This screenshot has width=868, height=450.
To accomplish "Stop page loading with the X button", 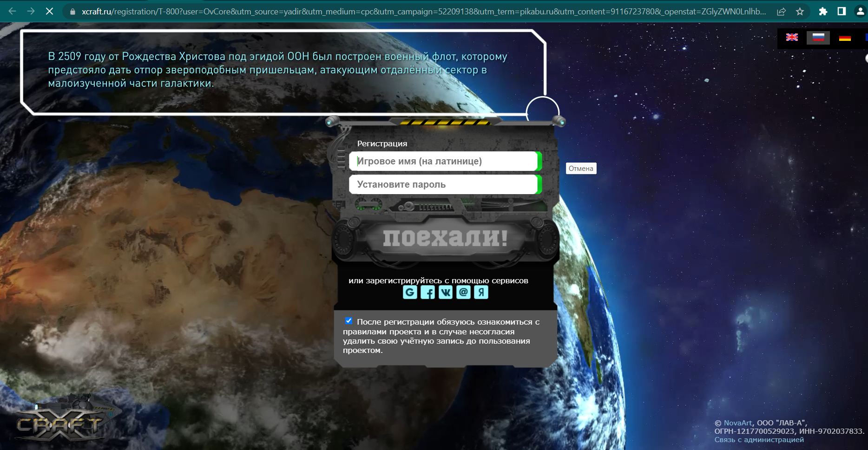I will (50, 11).
